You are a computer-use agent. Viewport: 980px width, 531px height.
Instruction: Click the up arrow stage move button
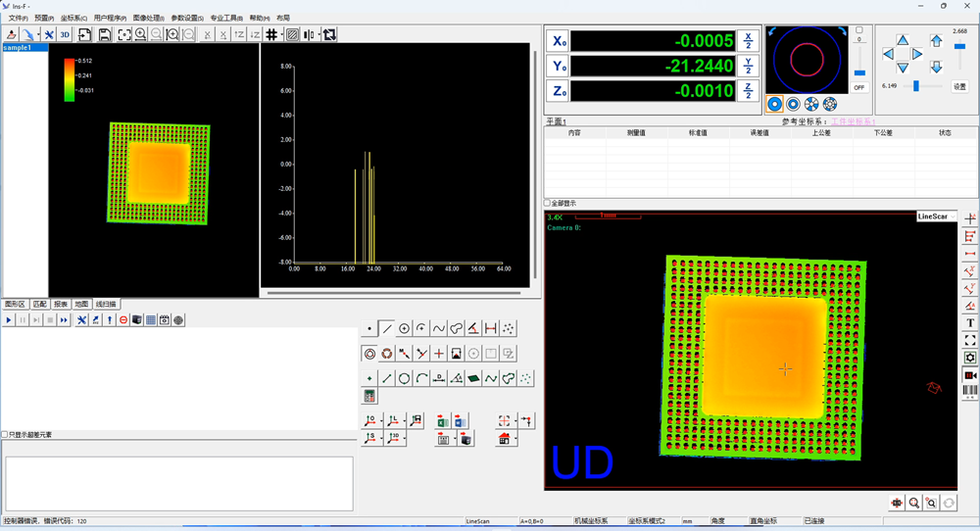click(903, 40)
